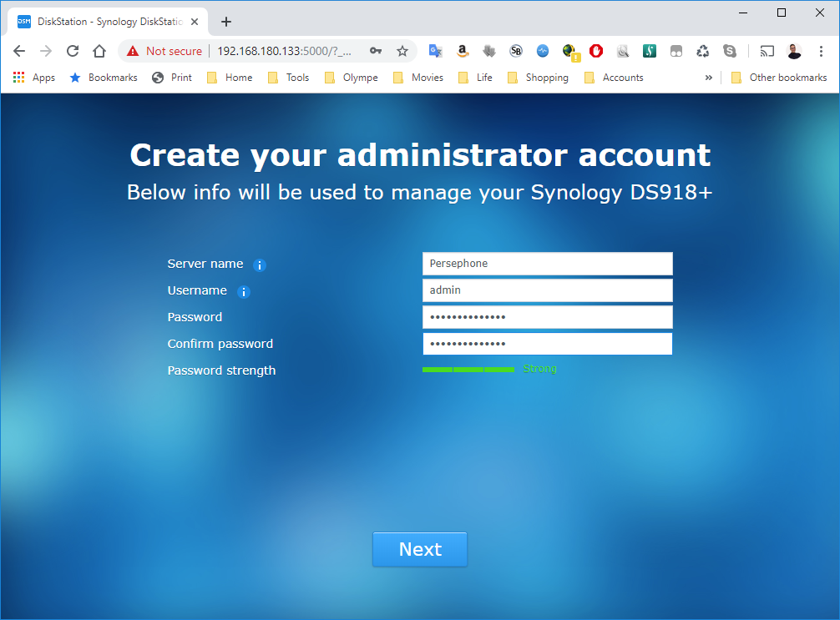Reload the DiskStation page

click(73, 51)
